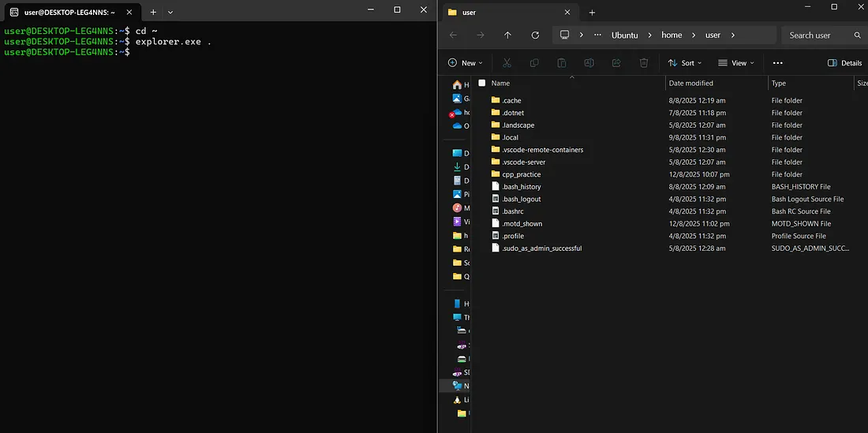Viewport: 868px width, 433px height.
Task: Tick the select-all checkbox beside the Name header
Action: [x=481, y=83]
